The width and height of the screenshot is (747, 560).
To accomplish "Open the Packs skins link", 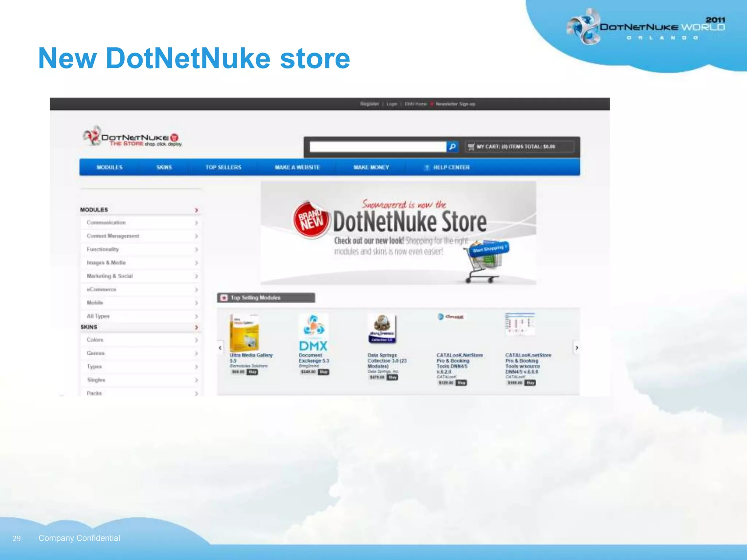I will click(x=94, y=393).
